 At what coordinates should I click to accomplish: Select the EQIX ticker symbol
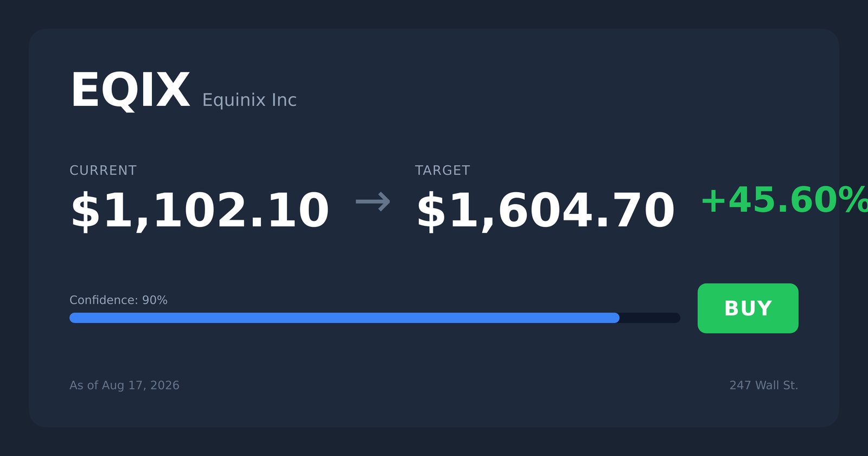pos(130,91)
